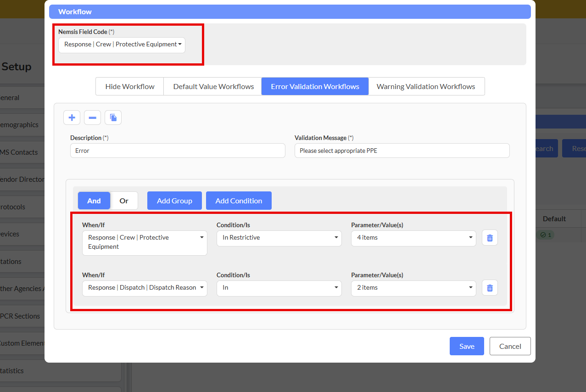Delete the Dispatch Reason condition row
586x392 pixels.
490,288
